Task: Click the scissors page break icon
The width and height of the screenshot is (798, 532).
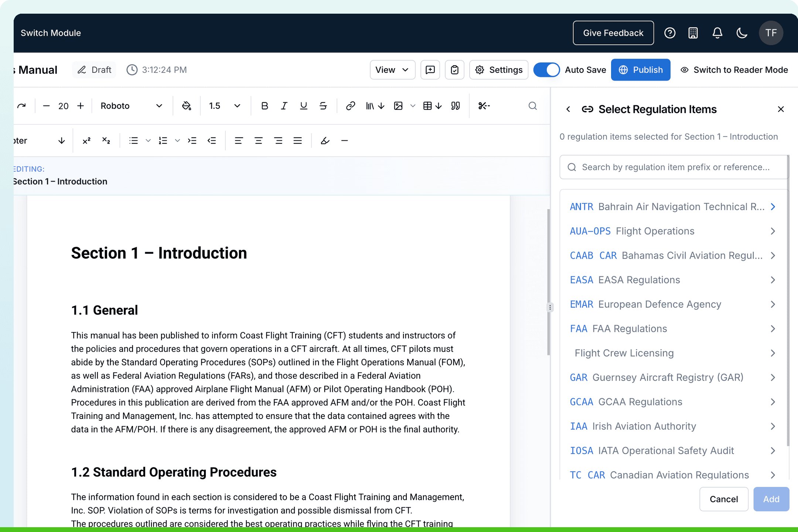Action: (x=484, y=106)
